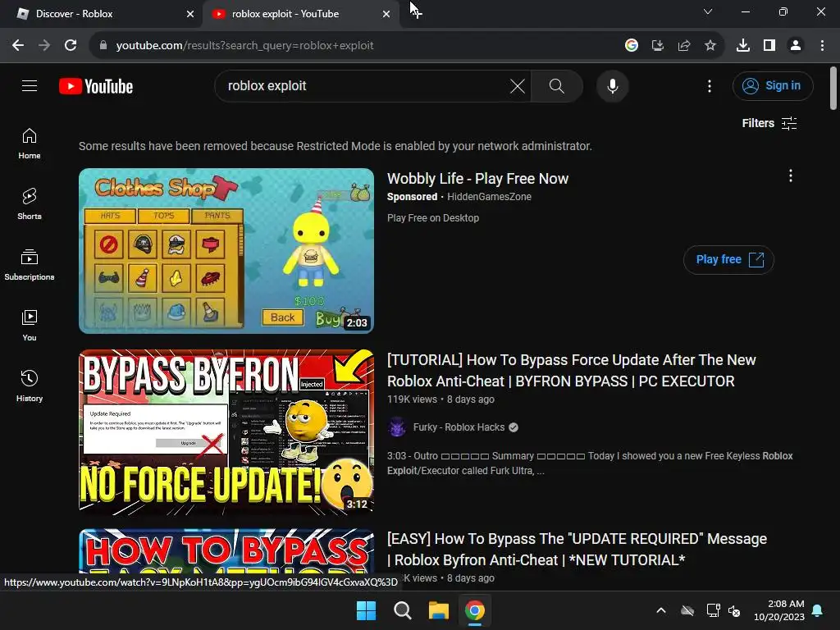The width and height of the screenshot is (840, 630).
Task: Go back in browser
Action: click(18, 46)
